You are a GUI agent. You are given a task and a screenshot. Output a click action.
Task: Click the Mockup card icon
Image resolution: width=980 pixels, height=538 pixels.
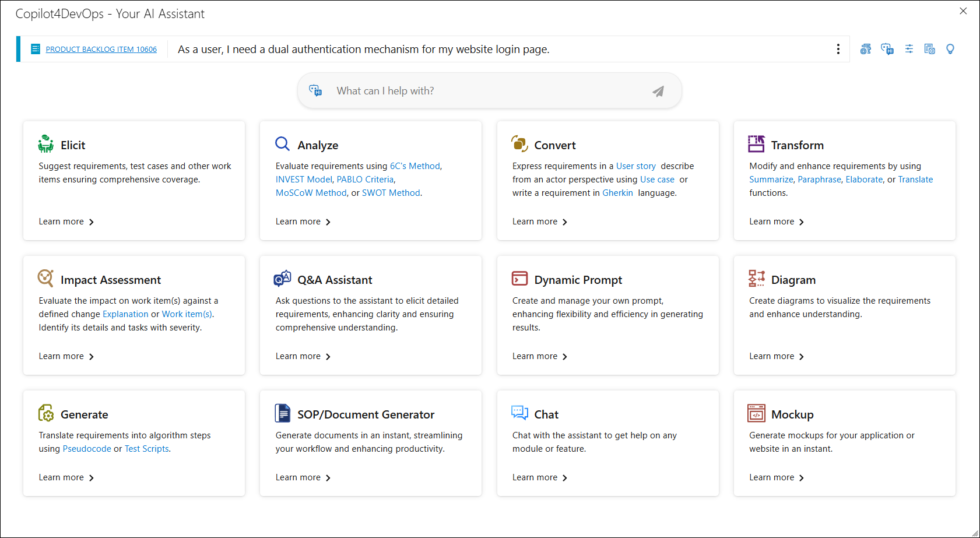[757, 413]
